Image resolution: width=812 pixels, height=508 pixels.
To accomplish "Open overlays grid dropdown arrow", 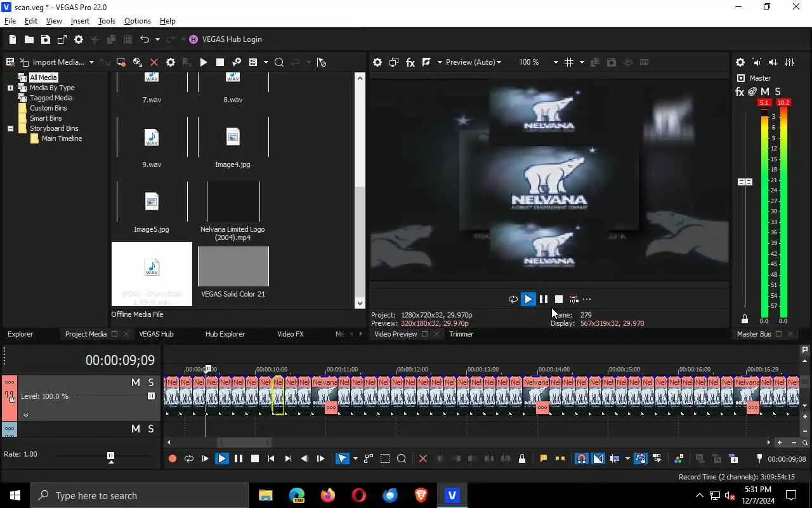I will point(581,62).
